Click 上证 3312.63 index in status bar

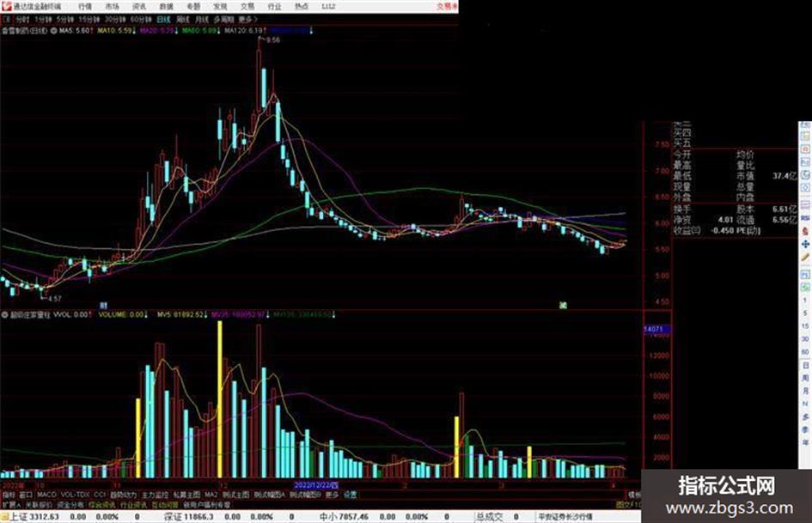(34, 516)
